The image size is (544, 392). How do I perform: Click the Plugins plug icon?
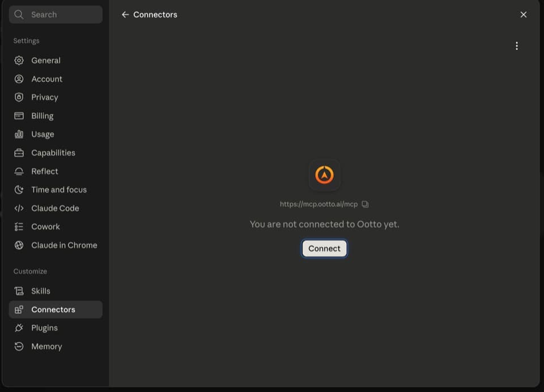[x=19, y=328]
